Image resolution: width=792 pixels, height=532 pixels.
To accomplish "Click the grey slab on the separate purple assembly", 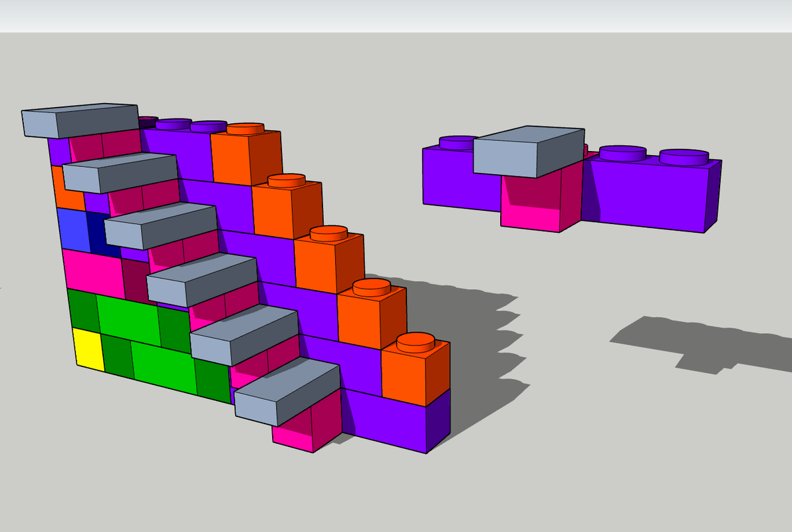I will tap(529, 152).
